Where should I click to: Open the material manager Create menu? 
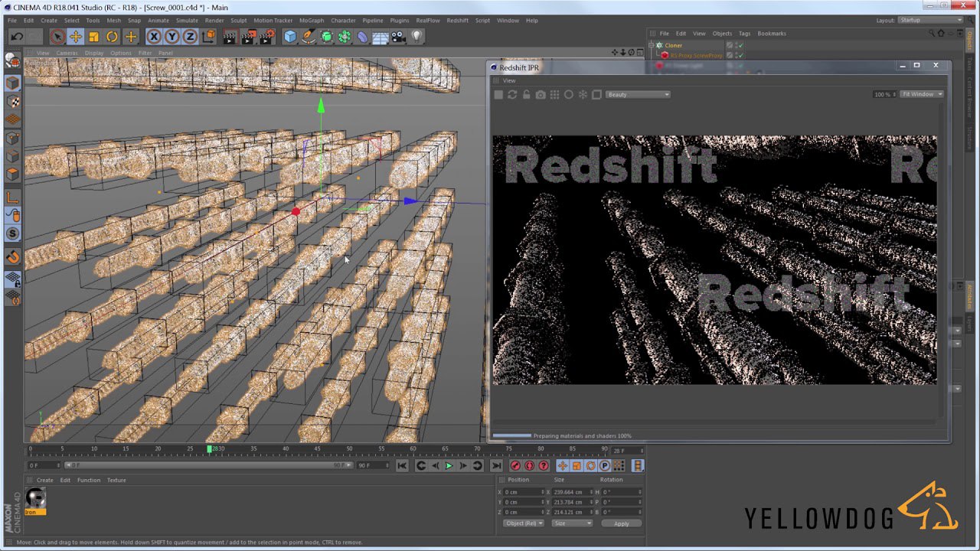(x=45, y=480)
